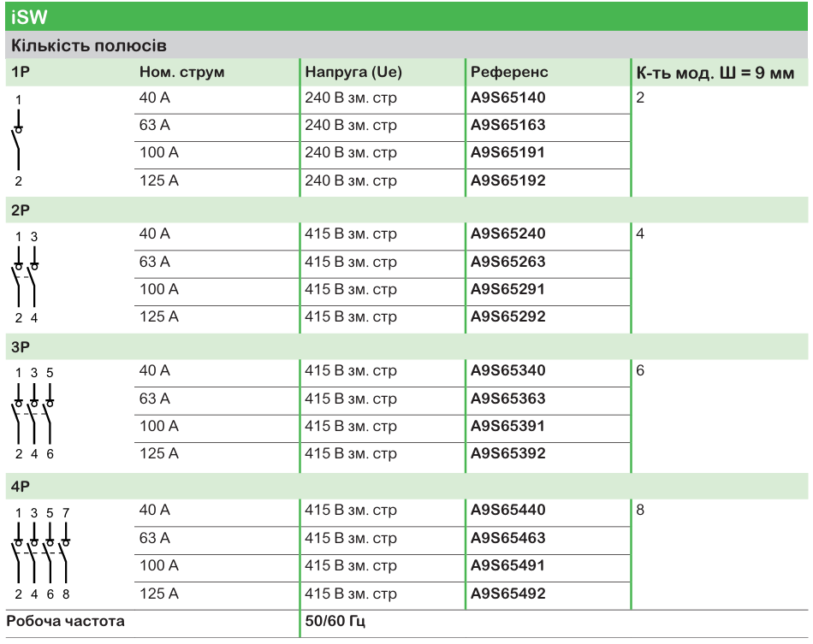The image size is (813, 644).
Task: Click the К-ть мод. Ш = 9 мм header
Action: pos(715,71)
